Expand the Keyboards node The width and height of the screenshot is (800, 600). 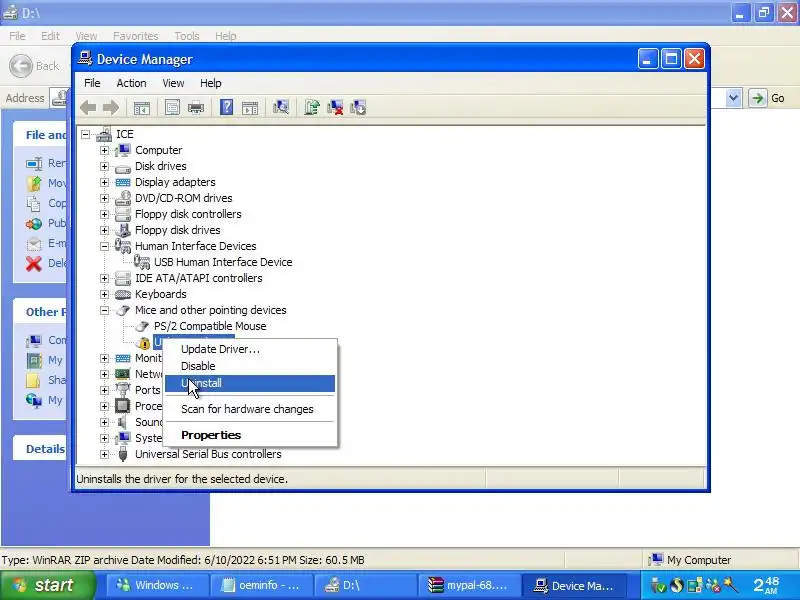(x=104, y=294)
